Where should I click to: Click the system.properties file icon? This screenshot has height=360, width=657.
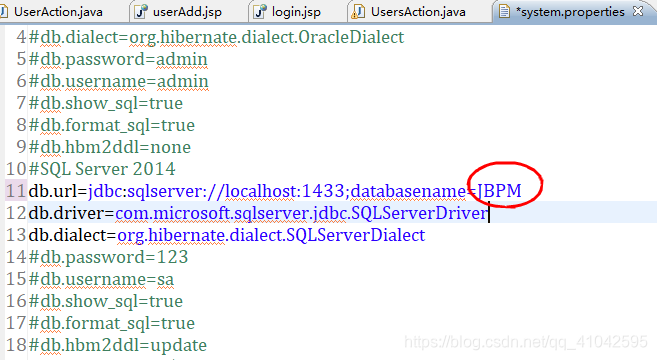coord(504,12)
